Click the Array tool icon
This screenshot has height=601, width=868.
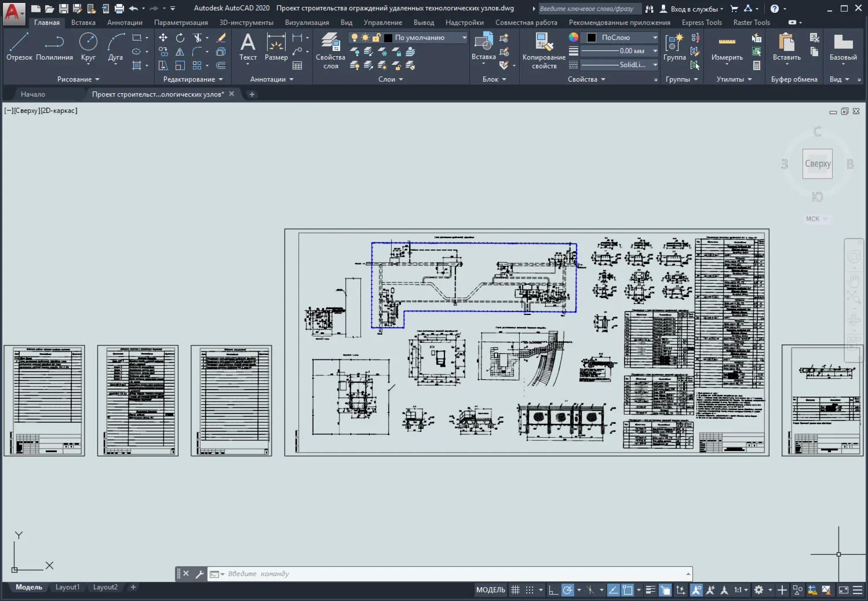[x=198, y=65]
